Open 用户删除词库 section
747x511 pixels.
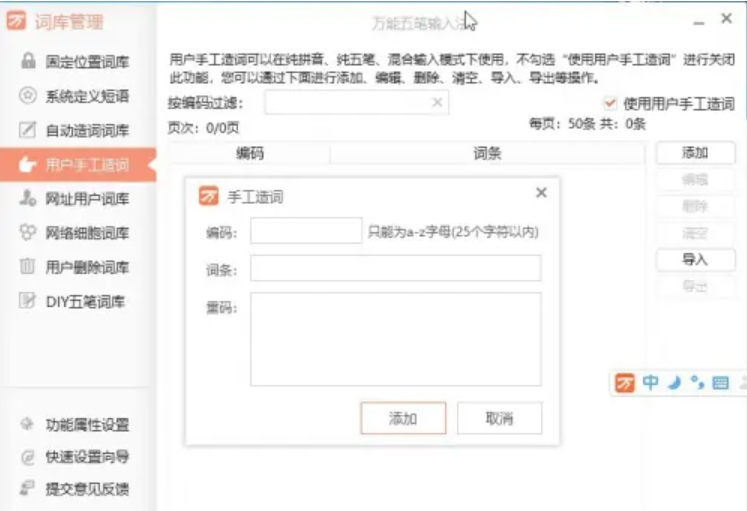click(78, 267)
